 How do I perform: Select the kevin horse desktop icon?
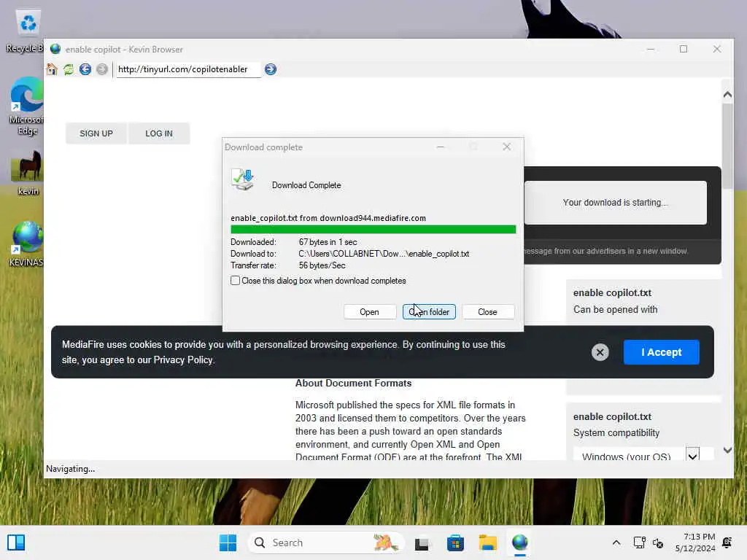[x=28, y=173]
